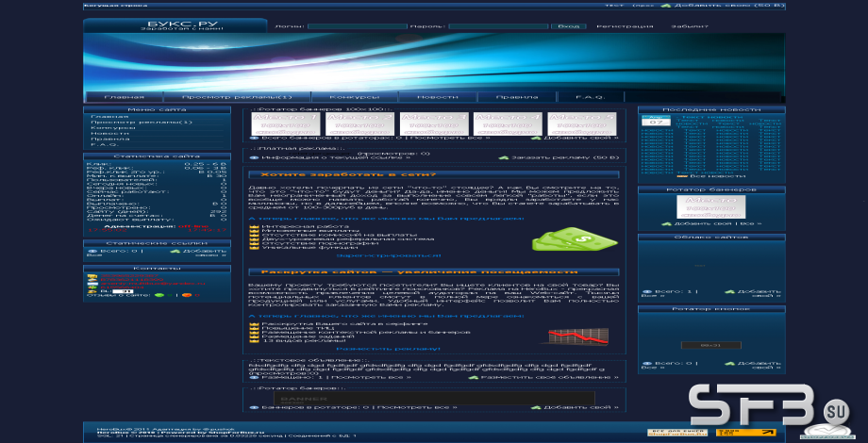Open F.A.Q. in the navigation bar
The image size is (868, 443).
coord(591,97)
